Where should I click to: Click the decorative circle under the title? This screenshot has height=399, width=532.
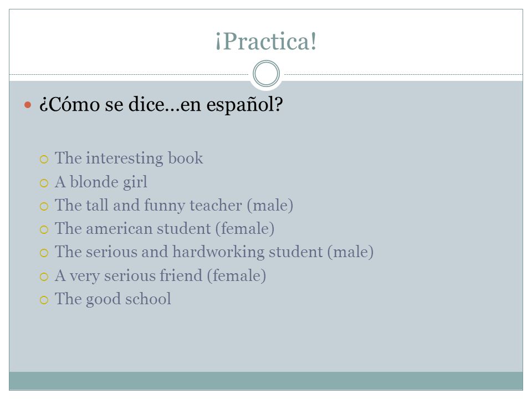(267, 74)
